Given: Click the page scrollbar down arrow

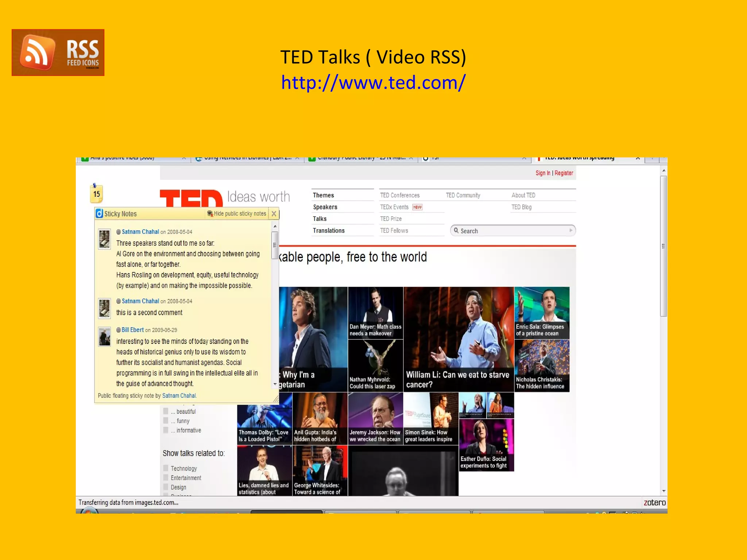Looking at the screenshot, I should coord(664,491).
